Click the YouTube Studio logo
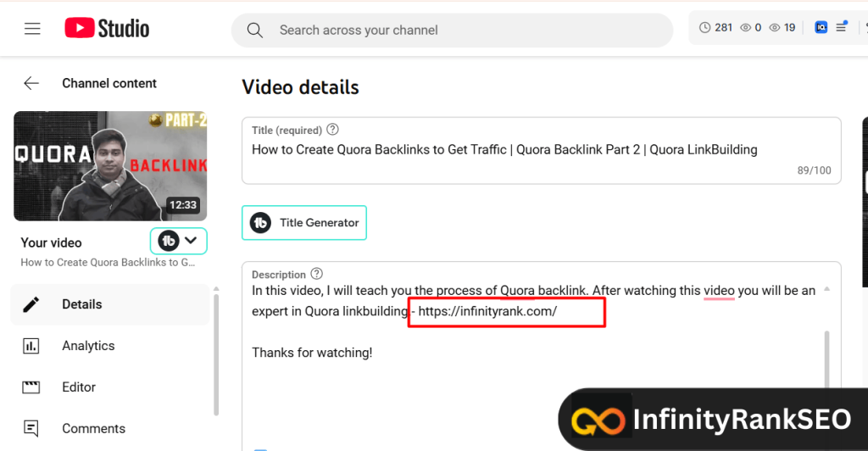This screenshot has width=868, height=451. click(x=107, y=29)
